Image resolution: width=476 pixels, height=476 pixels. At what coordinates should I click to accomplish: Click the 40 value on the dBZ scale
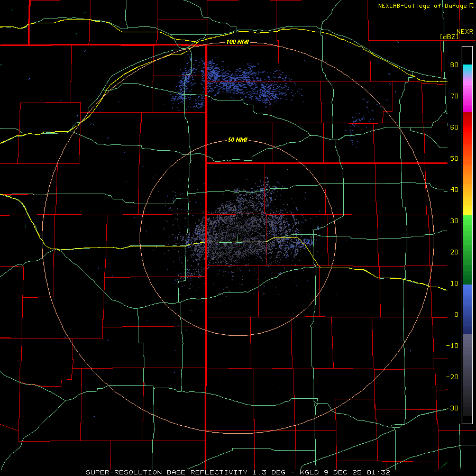(x=454, y=190)
